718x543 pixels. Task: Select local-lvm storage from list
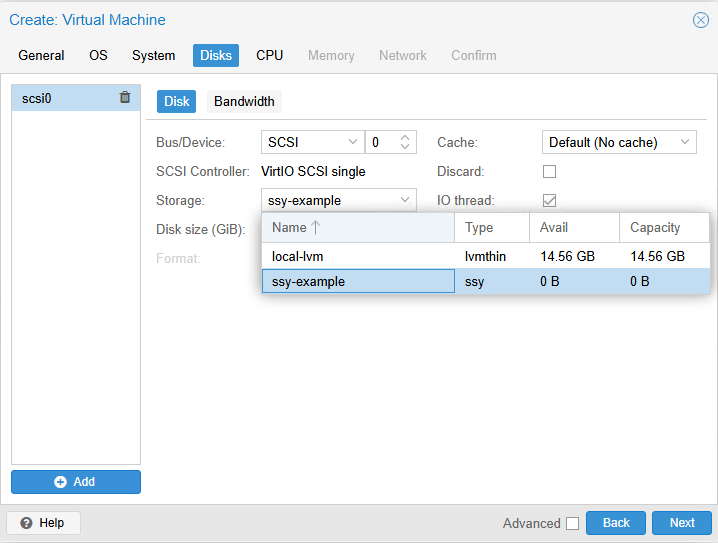[x=357, y=257]
